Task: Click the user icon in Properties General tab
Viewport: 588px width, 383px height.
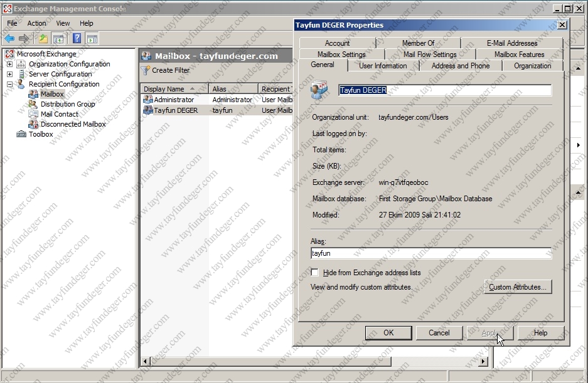Action: pos(319,90)
